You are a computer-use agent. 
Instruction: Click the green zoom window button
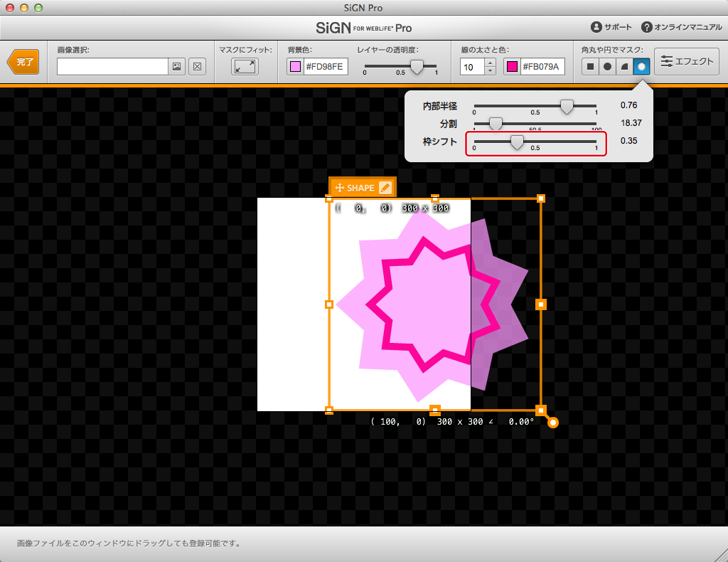point(38,7)
